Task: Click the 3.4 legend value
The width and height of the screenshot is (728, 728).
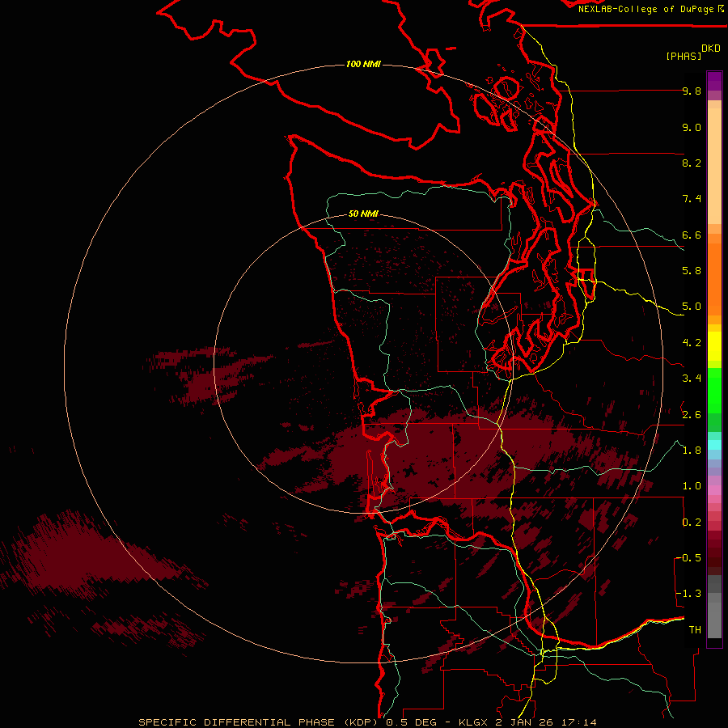Action: tap(692, 379)
